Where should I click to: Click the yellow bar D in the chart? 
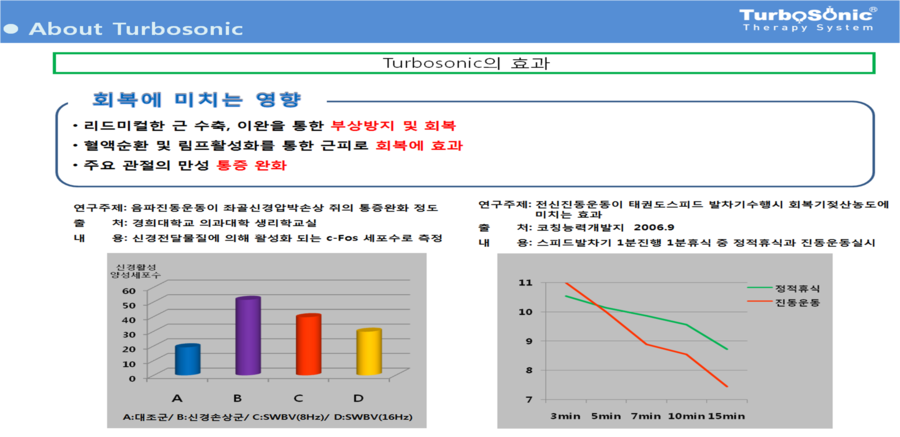tap(368, 353)
